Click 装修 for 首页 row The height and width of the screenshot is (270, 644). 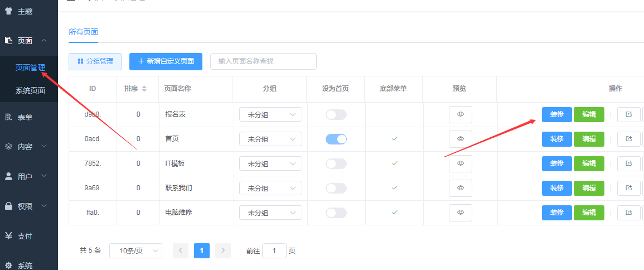pos(557,139)
